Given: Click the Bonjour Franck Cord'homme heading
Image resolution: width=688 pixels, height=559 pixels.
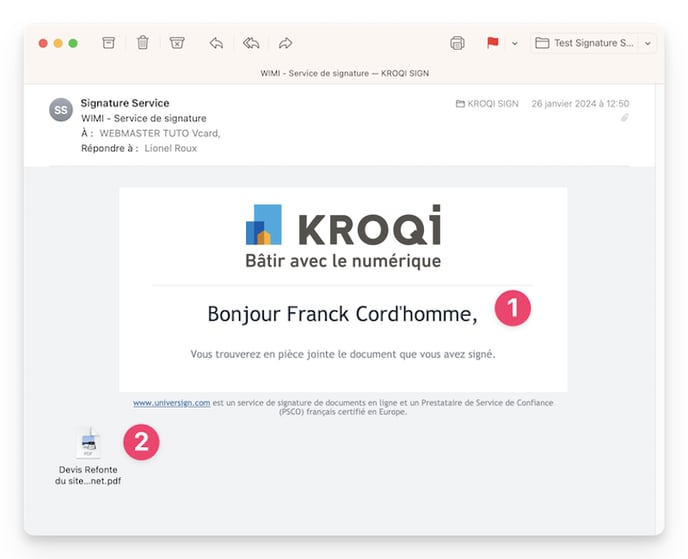Looking at the screenshot, I should pyautogui.click(x=342, y=314).
